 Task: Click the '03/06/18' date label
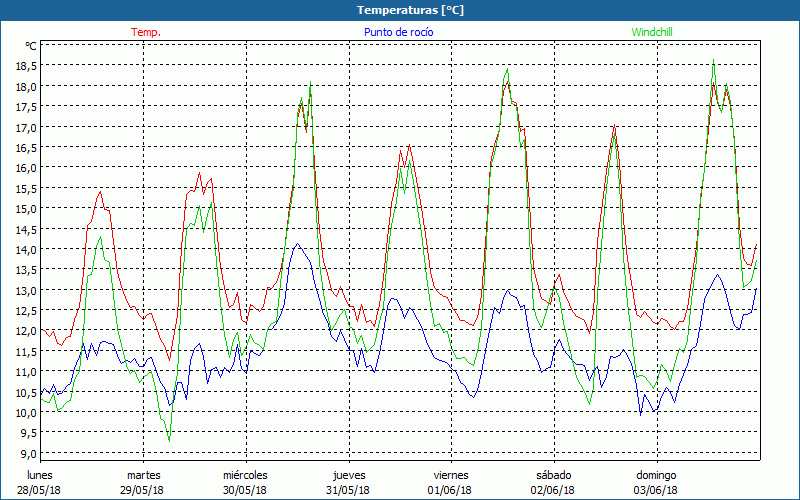[656, 490]
